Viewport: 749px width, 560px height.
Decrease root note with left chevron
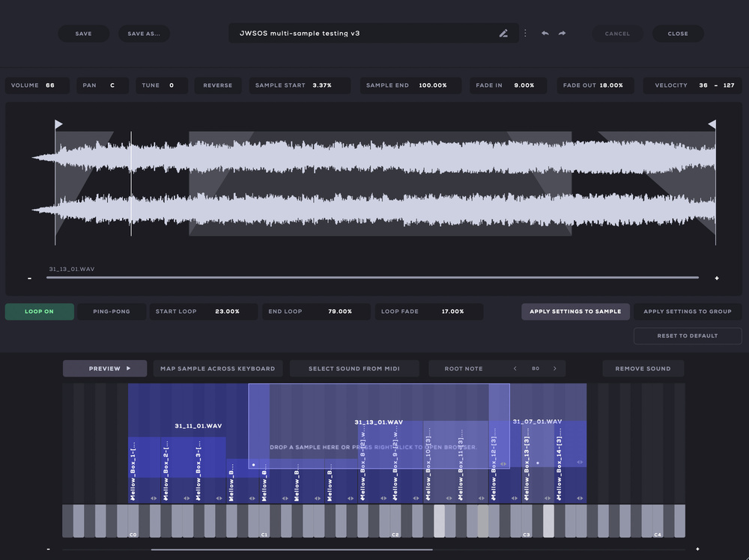point(515,368)
